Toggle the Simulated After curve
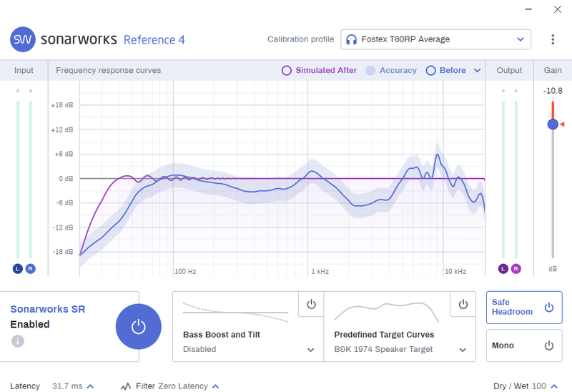Viewport: 572px width, 392px height. (319, 70)
